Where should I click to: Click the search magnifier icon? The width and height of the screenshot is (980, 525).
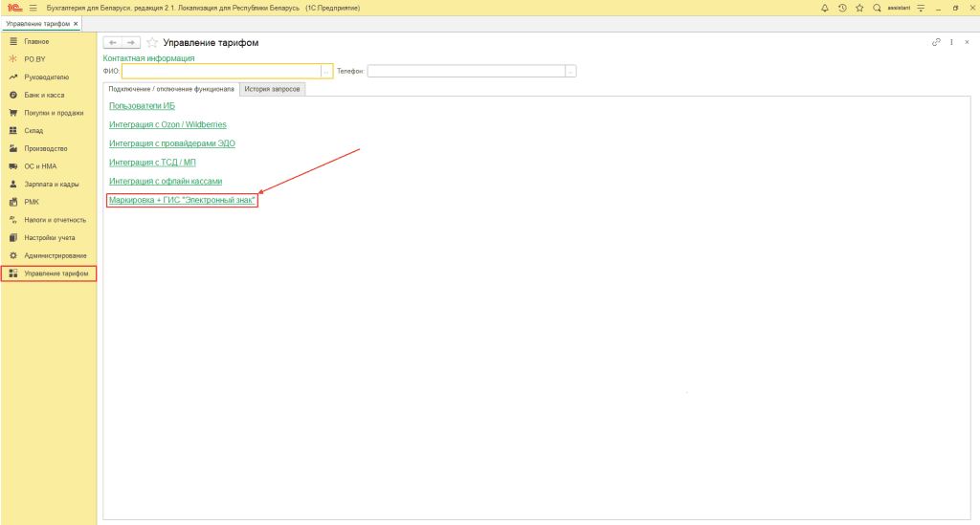(877, 8)
